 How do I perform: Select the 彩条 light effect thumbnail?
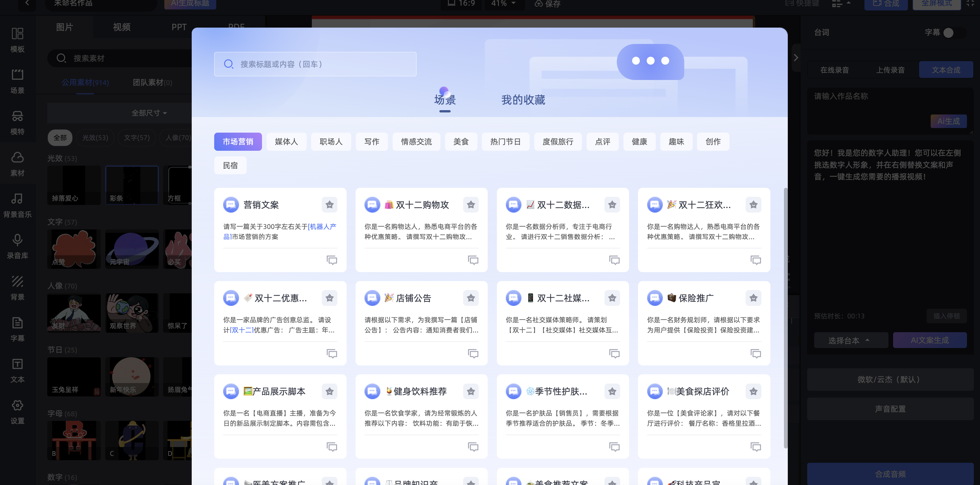pyautogui.click(x=132, y=185)
